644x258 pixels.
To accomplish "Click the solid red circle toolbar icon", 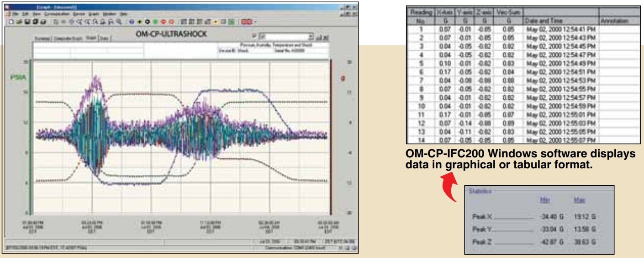I will 163,22.
